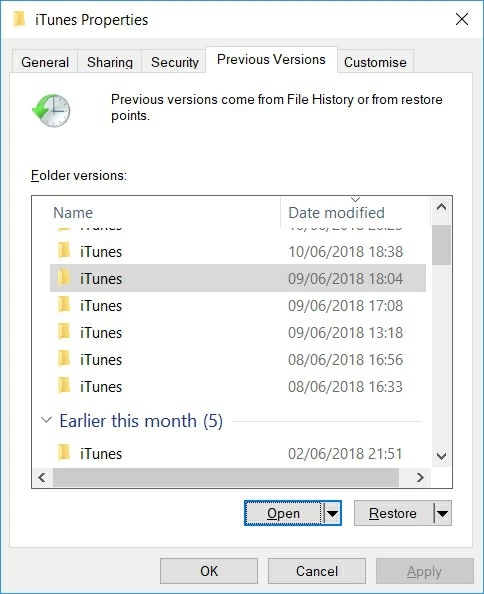The height and width of the screenshot is (594, 484).
Task: Click the vertical scrollbar down arrow
Action: tap(441, 456)
